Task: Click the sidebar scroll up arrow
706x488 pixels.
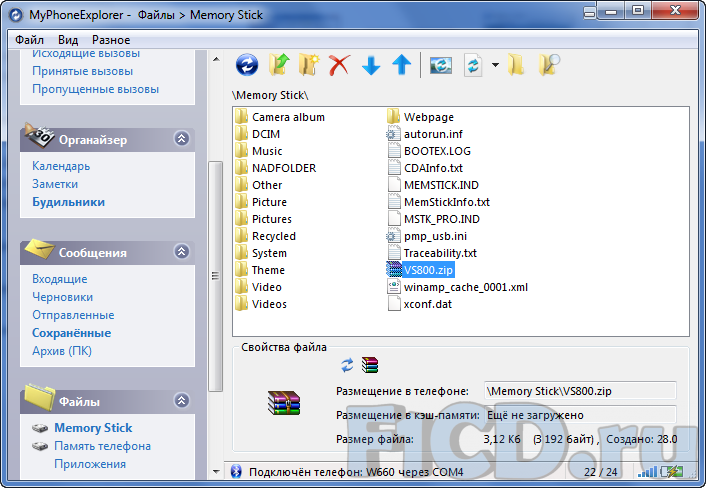Action: click(x=216, y=59)
